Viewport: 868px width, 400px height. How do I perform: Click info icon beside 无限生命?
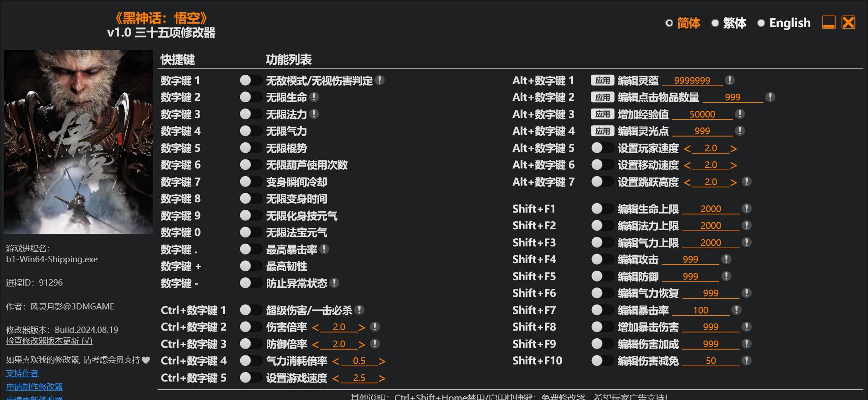click(x=314, y=97)
